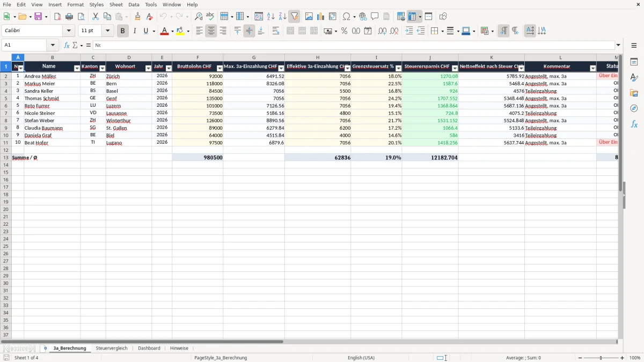Toggle Print Preview
Screen dimensions: 644x362
point(81,17)
